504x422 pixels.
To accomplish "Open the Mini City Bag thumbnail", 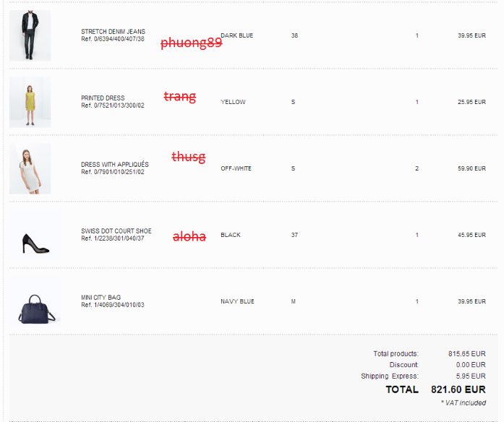I will [x=35, y=301].
